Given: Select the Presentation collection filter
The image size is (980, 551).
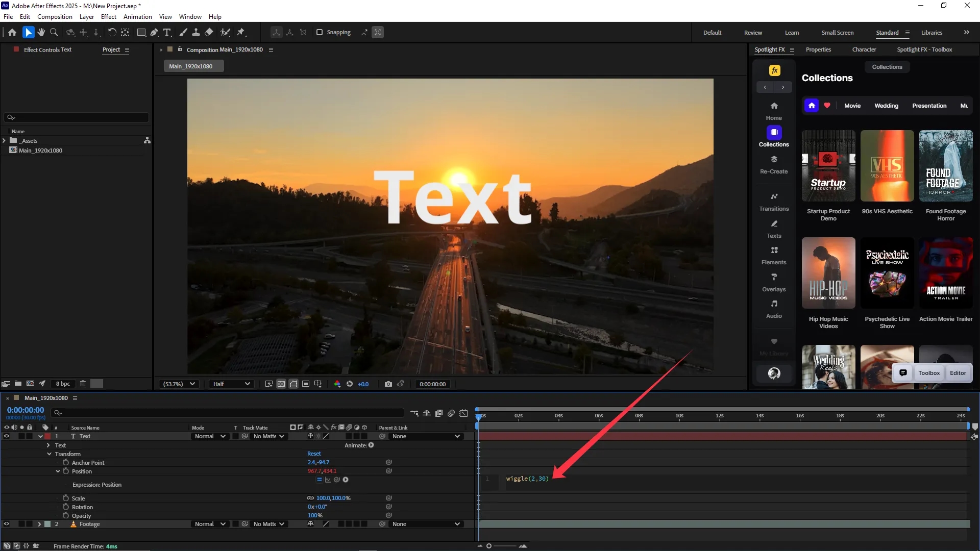Looking at the screenshot, I should click(x=929, y=106).
